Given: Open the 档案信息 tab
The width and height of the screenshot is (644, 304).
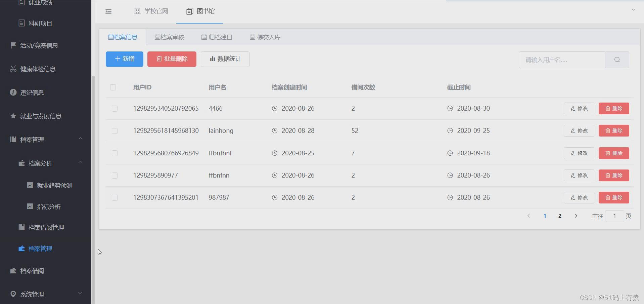Looking at the screenshot, I should click(x=123, y=37).
